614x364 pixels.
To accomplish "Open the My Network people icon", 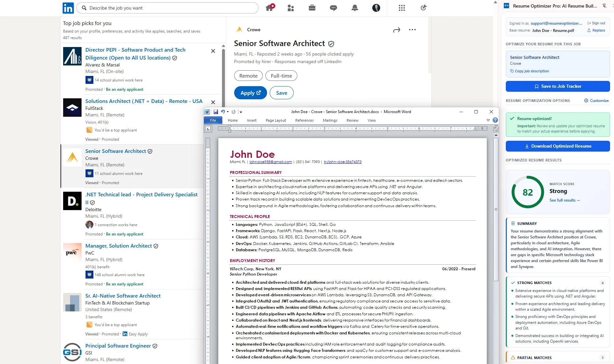I will click(x=291, y=8).
